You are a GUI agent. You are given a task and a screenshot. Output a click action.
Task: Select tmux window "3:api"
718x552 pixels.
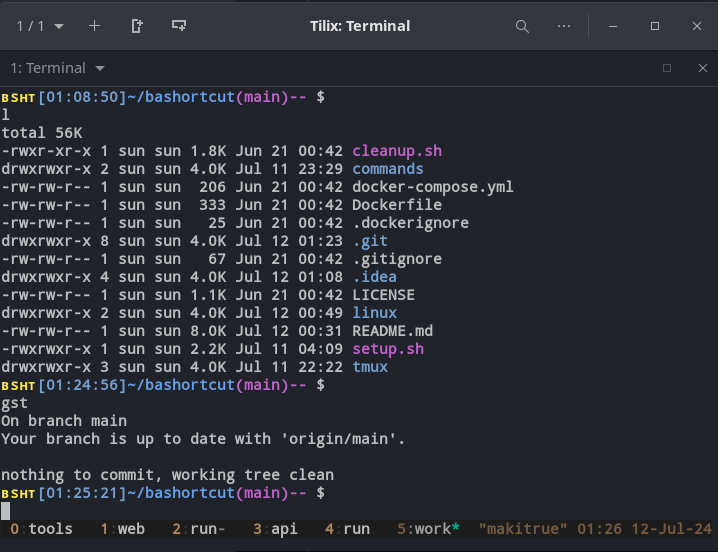[275, 529]
